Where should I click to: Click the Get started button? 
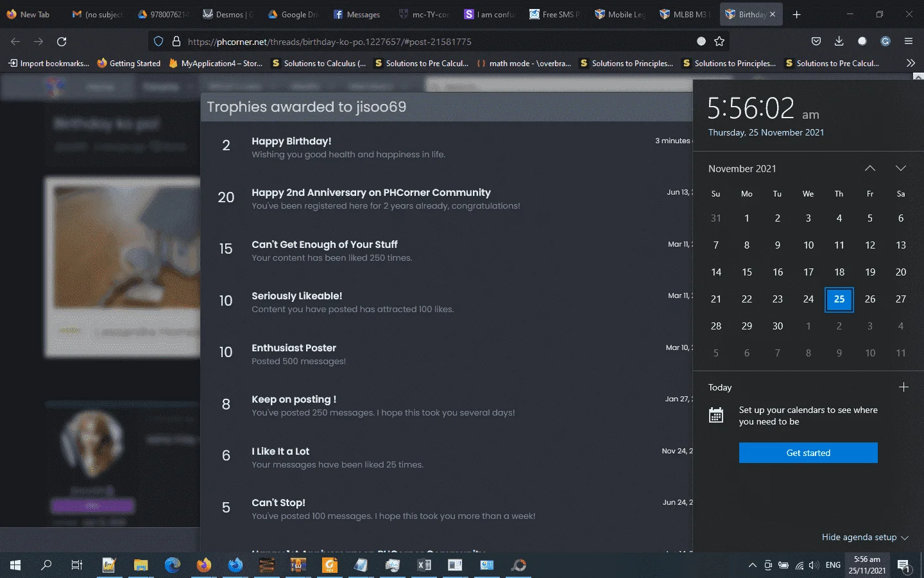(809, 453)
